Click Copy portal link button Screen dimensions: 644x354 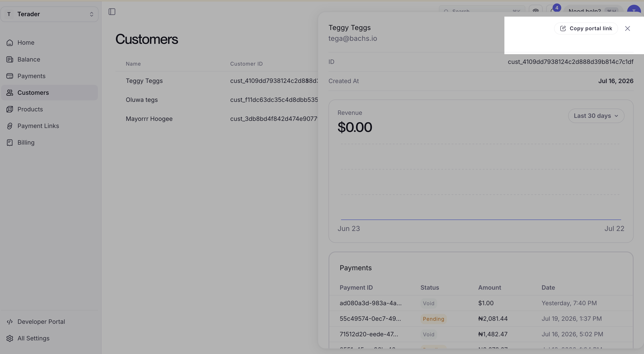coord(586,28)
